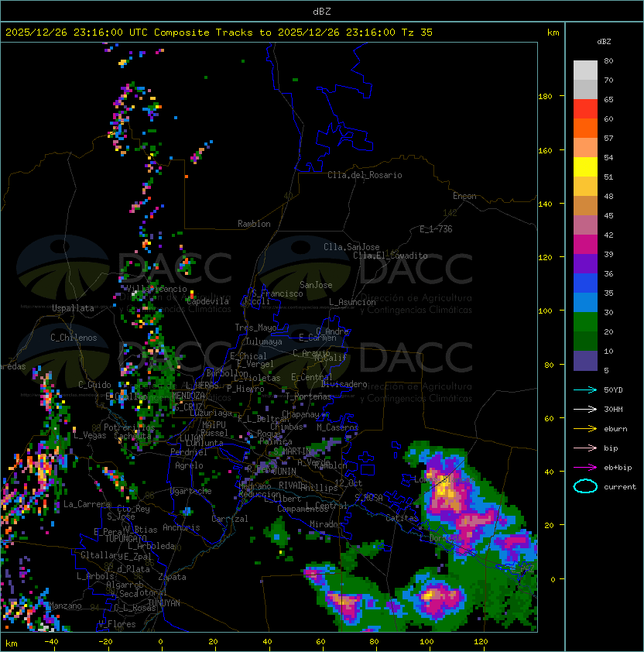Click the L_Asuncion place label
The height and width of the screenshot is (652, 644).
tap(352, 302)
